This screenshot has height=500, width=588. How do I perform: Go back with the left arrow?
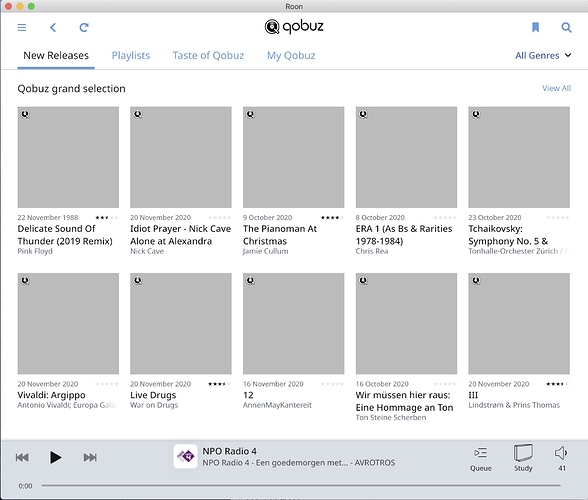click(53, 27)
